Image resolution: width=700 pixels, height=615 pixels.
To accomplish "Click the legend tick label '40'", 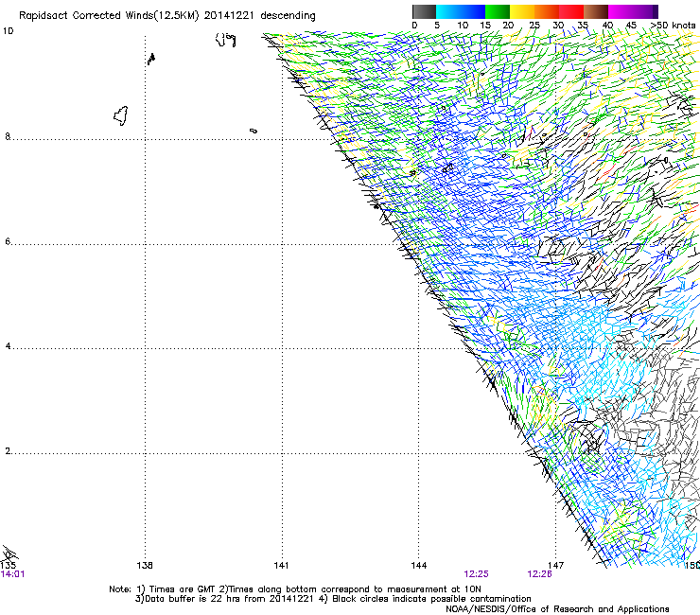I will (x=607, y=26).
